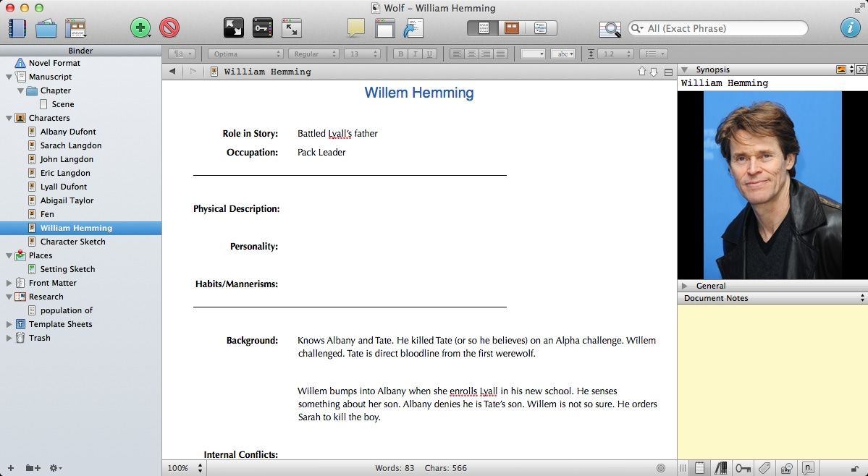
Task: Toggle italic formatting
Action: pyautogui.click(x=416, y=54)
